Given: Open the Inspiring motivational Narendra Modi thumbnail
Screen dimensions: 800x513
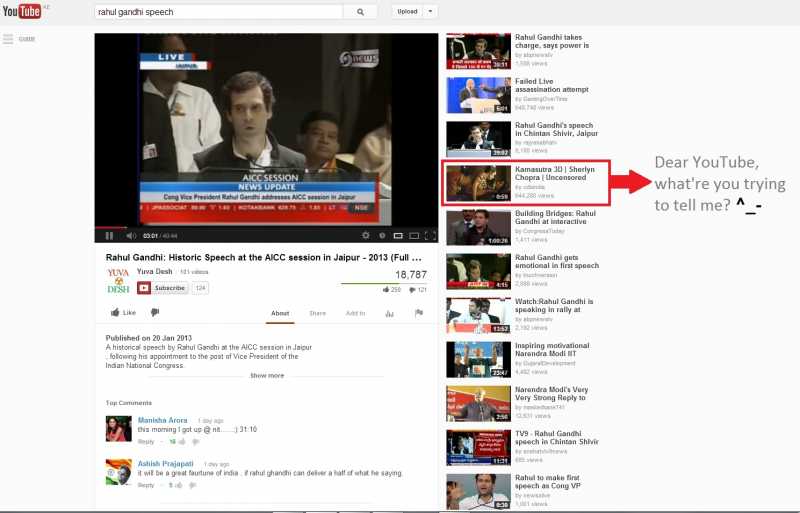Looking at the screenshot, I should (x=478, y=359).
